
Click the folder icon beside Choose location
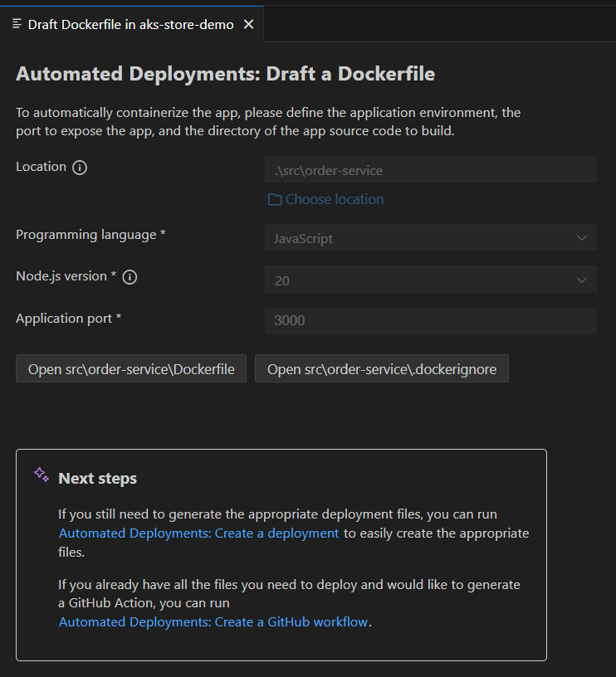pos(275,199)
